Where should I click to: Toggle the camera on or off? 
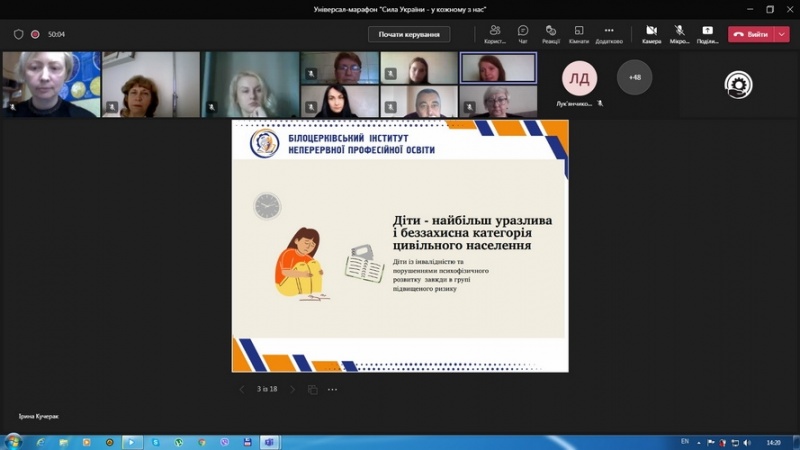[651, 33]
